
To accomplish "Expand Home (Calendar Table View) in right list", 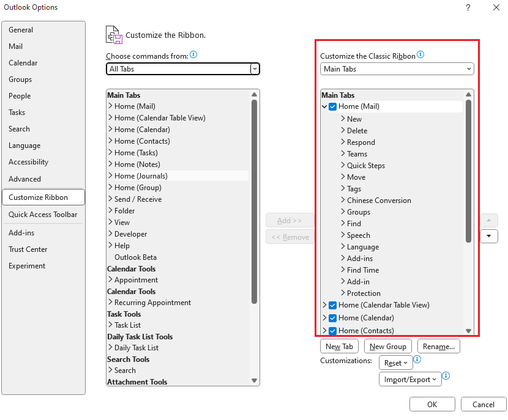I will click(x=324, y=305).
